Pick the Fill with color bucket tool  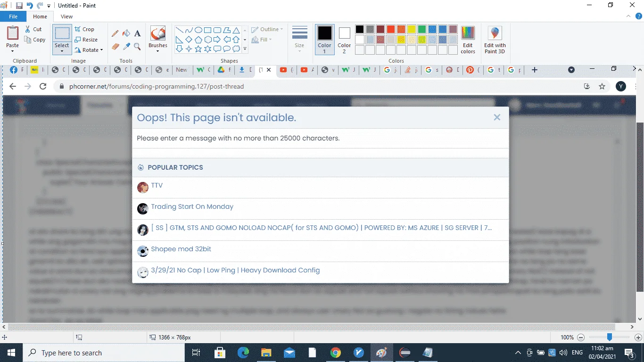click(x=126, y=33)
